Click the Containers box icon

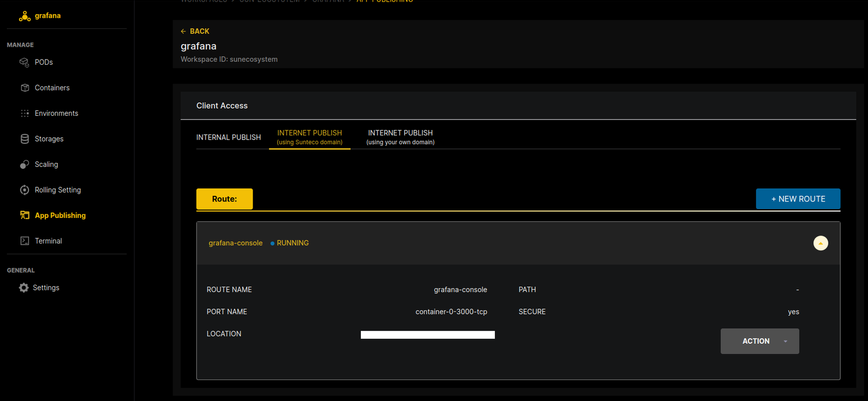coord(25,88)
